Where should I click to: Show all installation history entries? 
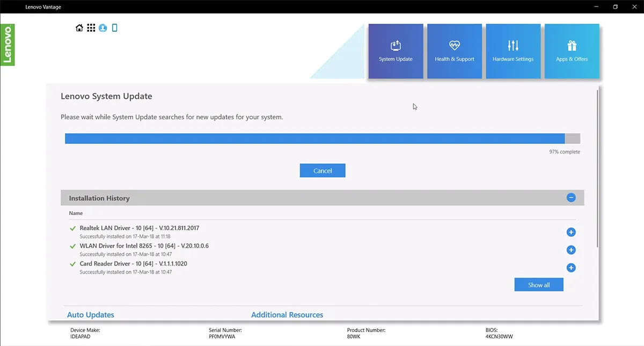pyautogui.click(x=539, y=285)
